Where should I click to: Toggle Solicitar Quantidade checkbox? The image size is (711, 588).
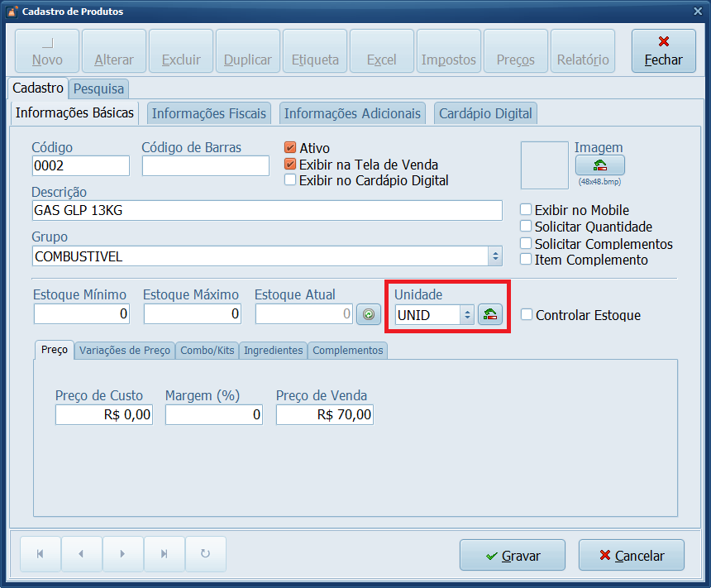pos(526,226)
